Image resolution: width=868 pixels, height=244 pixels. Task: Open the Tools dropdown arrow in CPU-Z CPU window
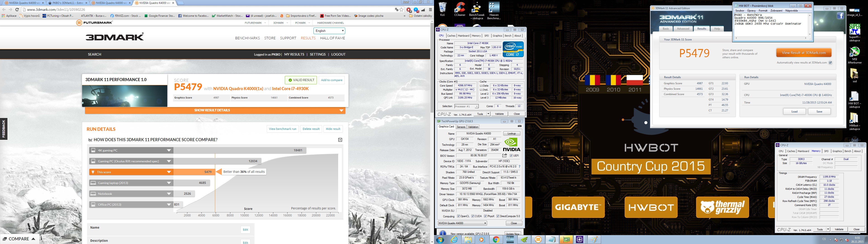488,114
